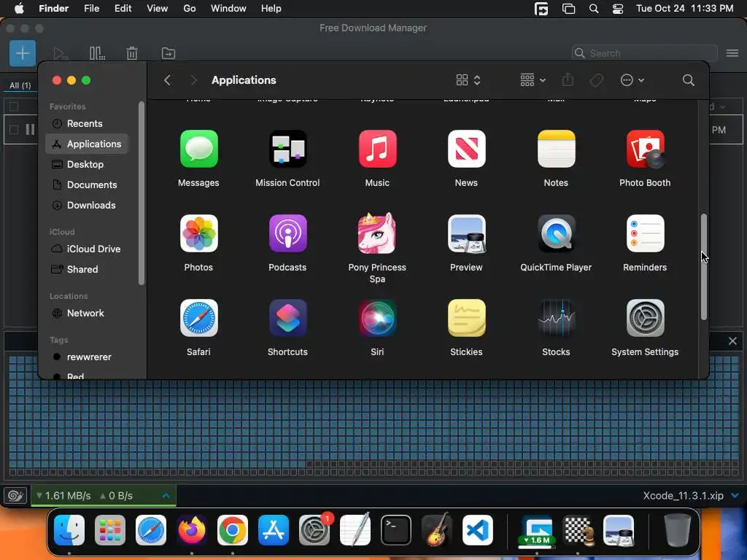Select the Siri app icon
Image resolution: width=747 pixels, height=560 pixels.
point(377,318)
